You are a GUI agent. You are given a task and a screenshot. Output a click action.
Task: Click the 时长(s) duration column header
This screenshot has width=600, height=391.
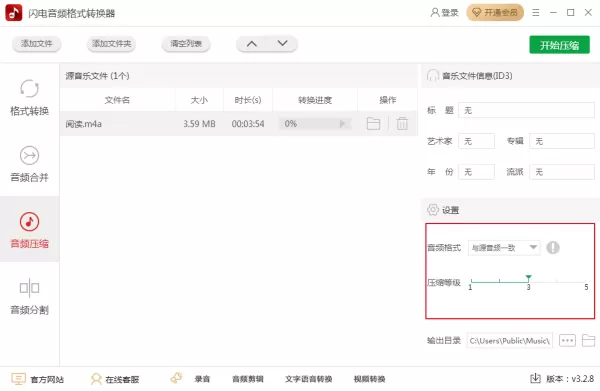coord(248,100)
